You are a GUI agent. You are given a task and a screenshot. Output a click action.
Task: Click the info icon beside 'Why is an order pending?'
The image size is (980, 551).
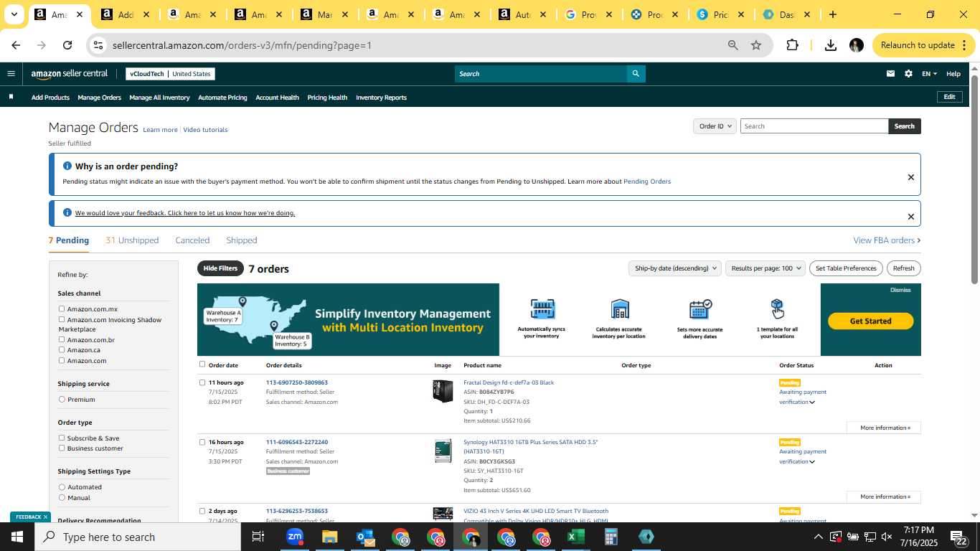[x=67, y=166]
